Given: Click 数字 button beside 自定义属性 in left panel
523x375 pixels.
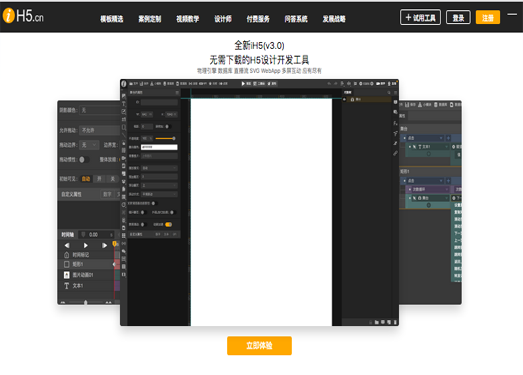Looking at the screenshot, I should [x=107, y=194].
